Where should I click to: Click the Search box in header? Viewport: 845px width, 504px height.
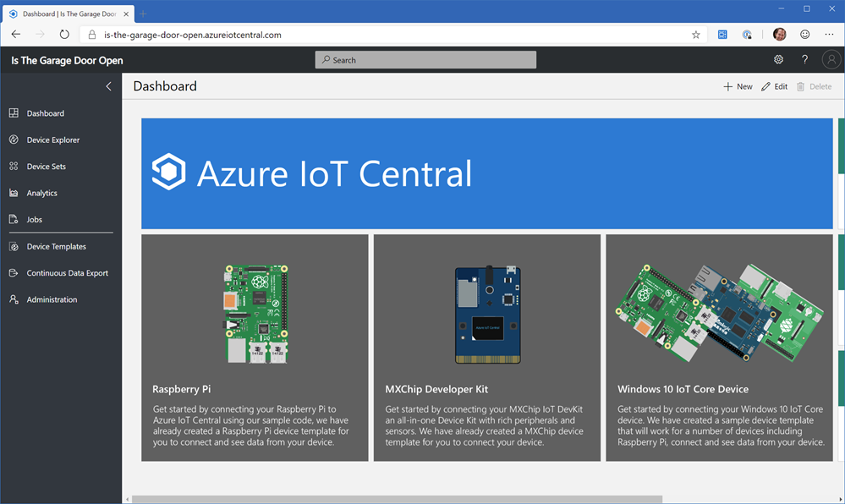point(425,60)
